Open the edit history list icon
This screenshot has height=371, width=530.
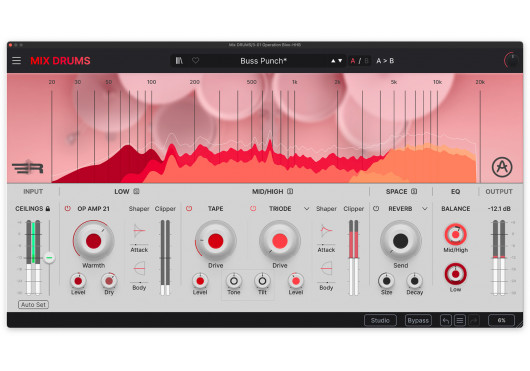460,320
